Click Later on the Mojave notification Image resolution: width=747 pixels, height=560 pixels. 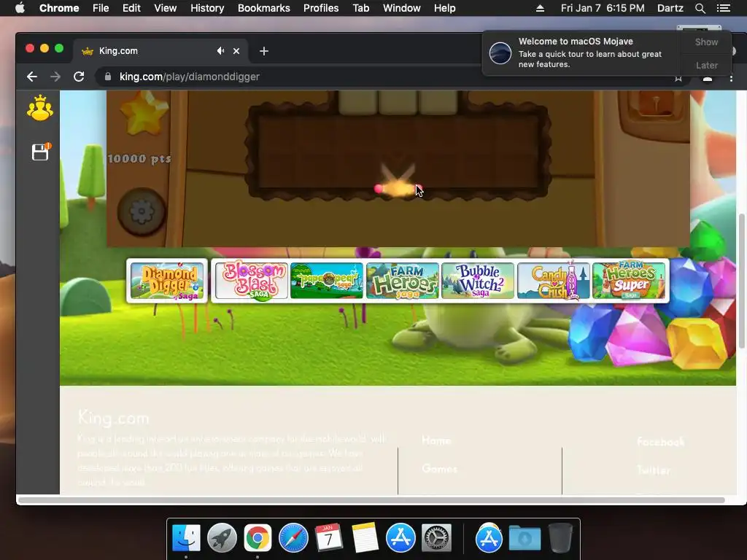(x=706, y=65)
